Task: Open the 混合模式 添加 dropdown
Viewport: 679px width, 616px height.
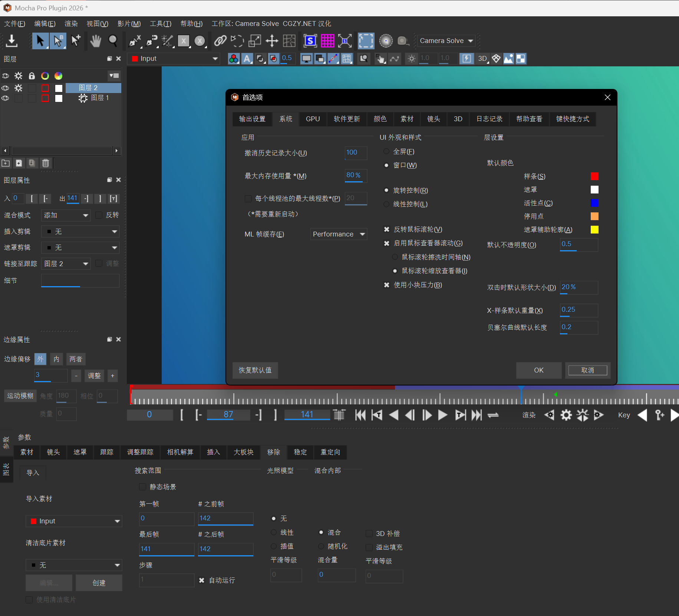Action: (x=66, y=215)
